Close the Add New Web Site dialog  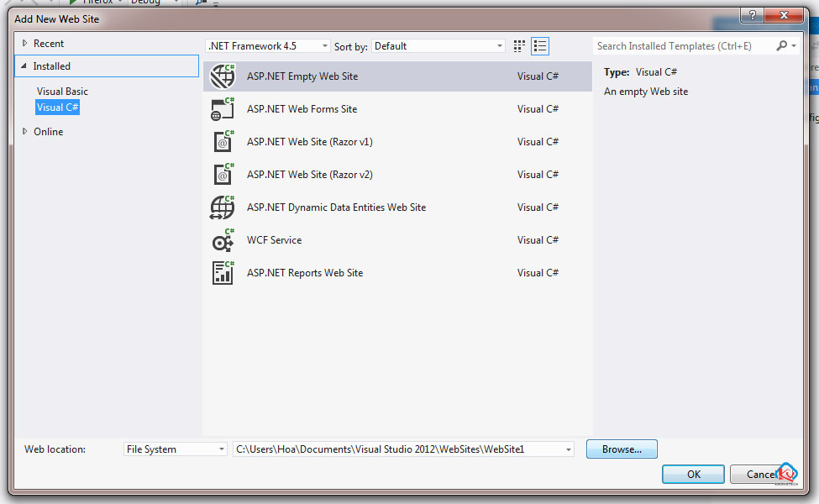[784, 15]
